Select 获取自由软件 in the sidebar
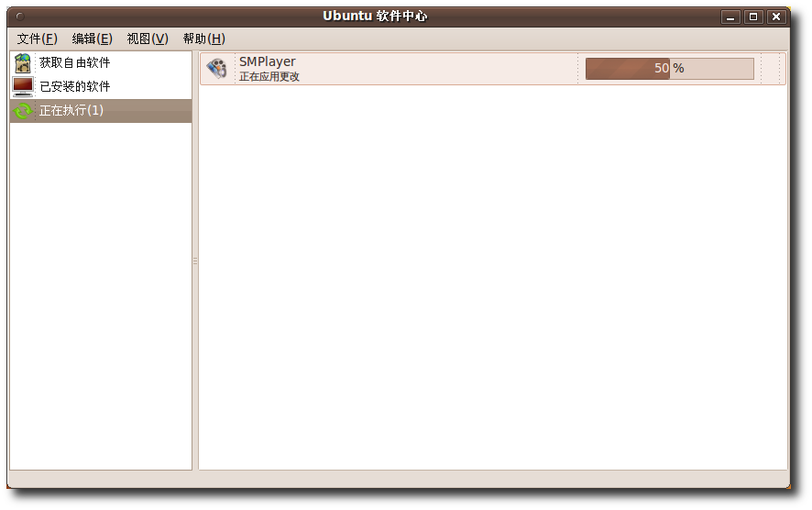This screenshot has width=812, height=510. 101,62
